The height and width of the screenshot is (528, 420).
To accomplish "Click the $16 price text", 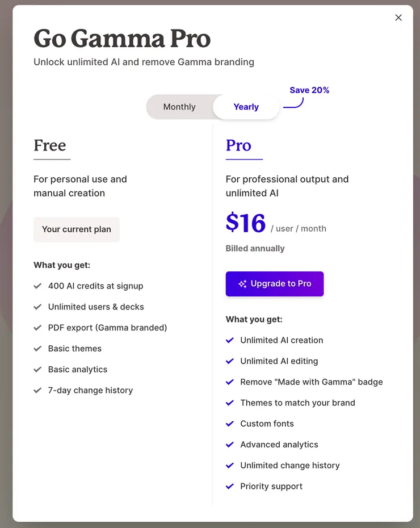I will 246,223.
